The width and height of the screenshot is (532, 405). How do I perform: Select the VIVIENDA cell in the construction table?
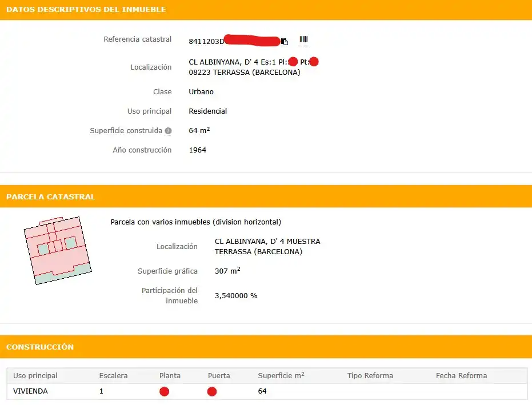click(x=30, y=391)
